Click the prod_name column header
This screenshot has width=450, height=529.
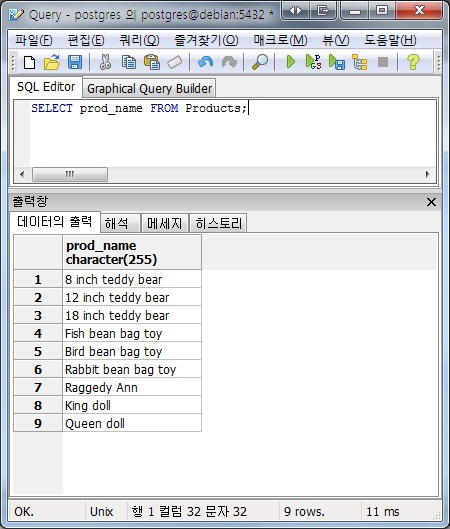[x=132, y=252]
